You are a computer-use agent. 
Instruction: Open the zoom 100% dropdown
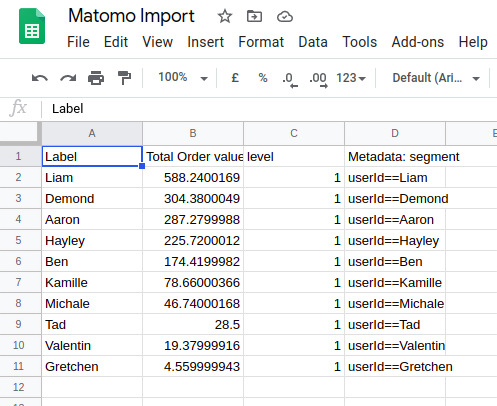(x=183, y=78)
